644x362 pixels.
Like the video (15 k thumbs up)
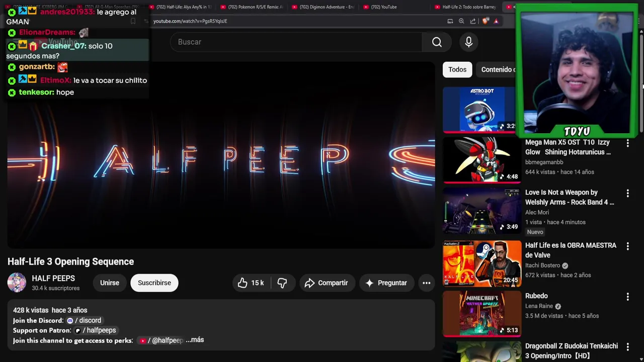click(252, 283)
